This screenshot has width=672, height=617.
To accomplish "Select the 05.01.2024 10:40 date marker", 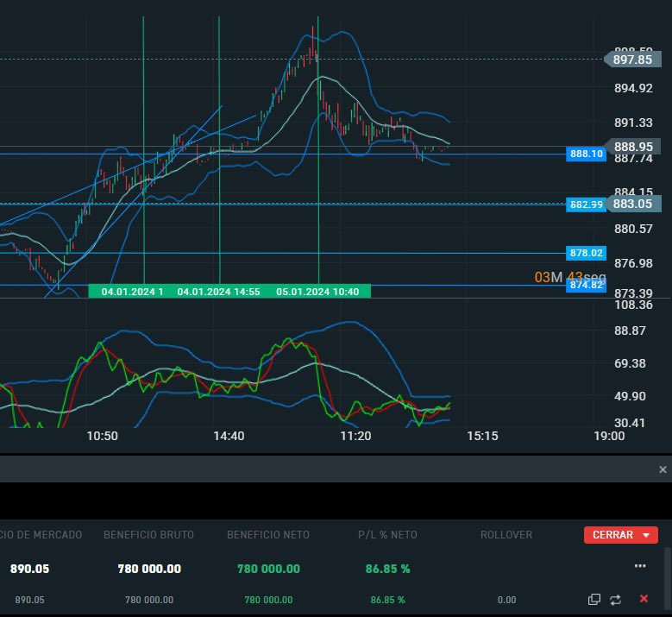I will [x=317, y=292].
